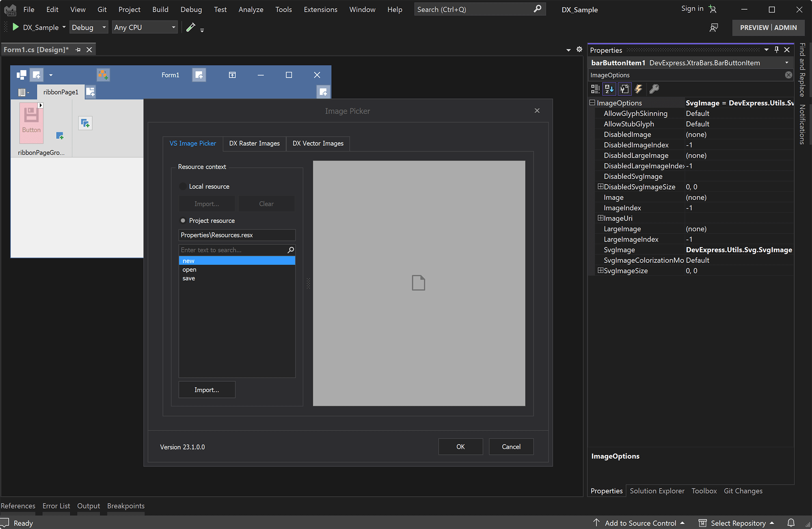Image resolution: width=812 pixels, height=529 pixels.
Task: Click the Import button below the resource list
Action: [207, 389]
